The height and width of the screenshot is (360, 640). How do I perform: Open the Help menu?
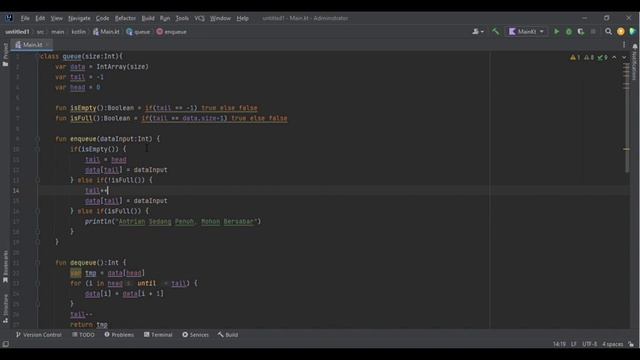[x=242, y=18]
